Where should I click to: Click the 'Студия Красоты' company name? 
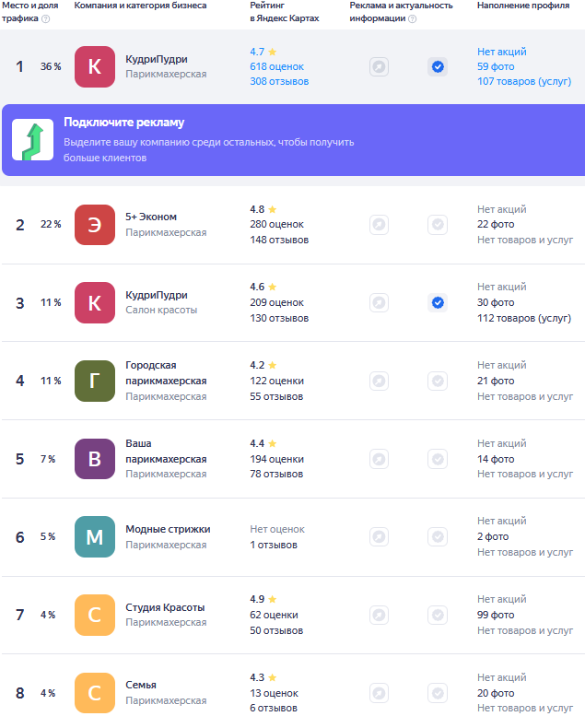165,607
